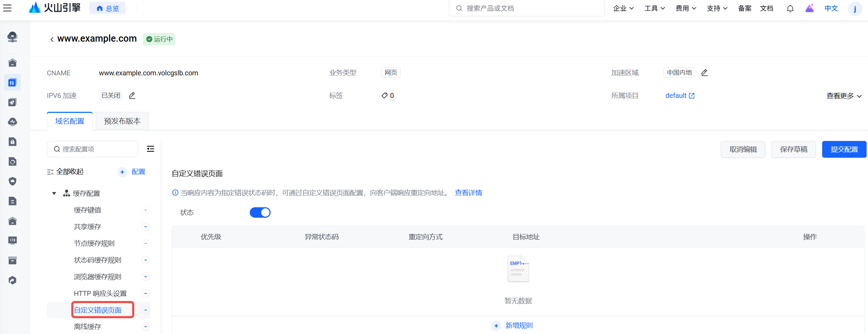
Task: Expand the 查看更多 section
Action: pos(844,96)
